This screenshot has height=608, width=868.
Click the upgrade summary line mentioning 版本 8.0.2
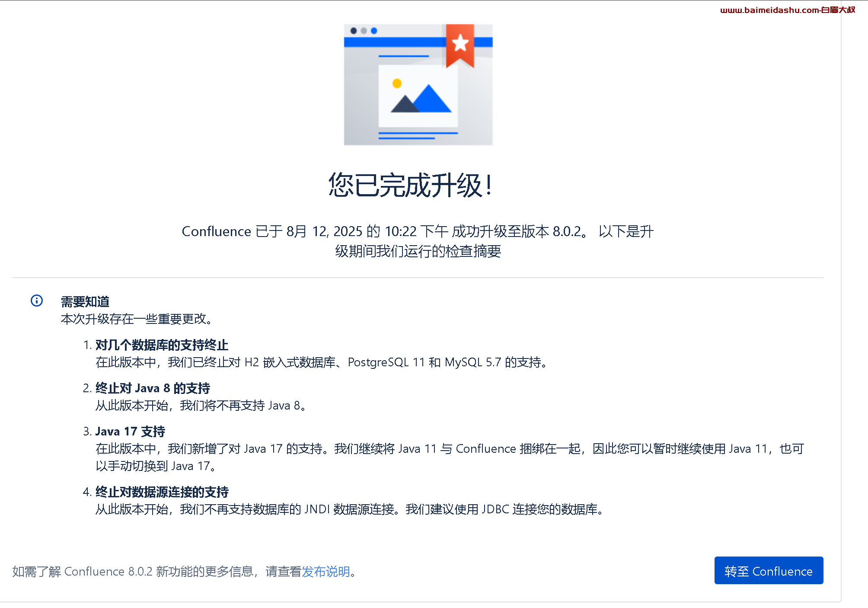418,241
